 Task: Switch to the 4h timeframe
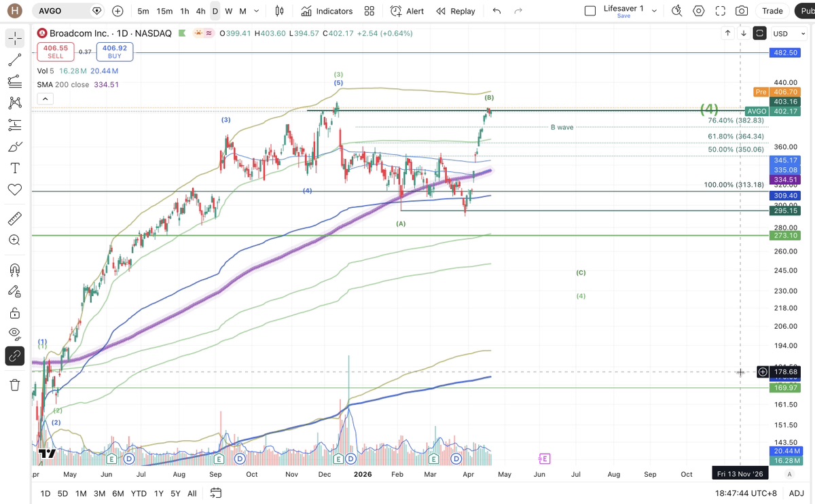pyautogui.click(x=200, y=11)
